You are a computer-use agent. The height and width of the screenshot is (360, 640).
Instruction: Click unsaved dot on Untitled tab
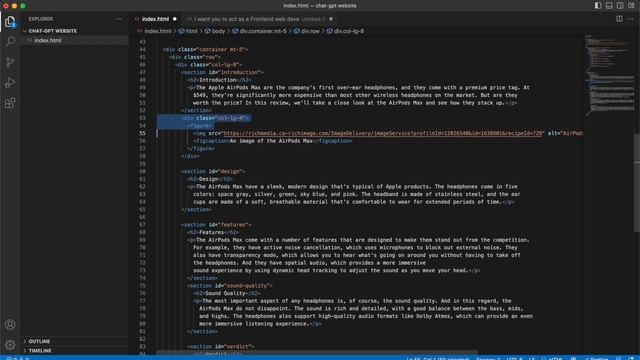tap(331, 19)
